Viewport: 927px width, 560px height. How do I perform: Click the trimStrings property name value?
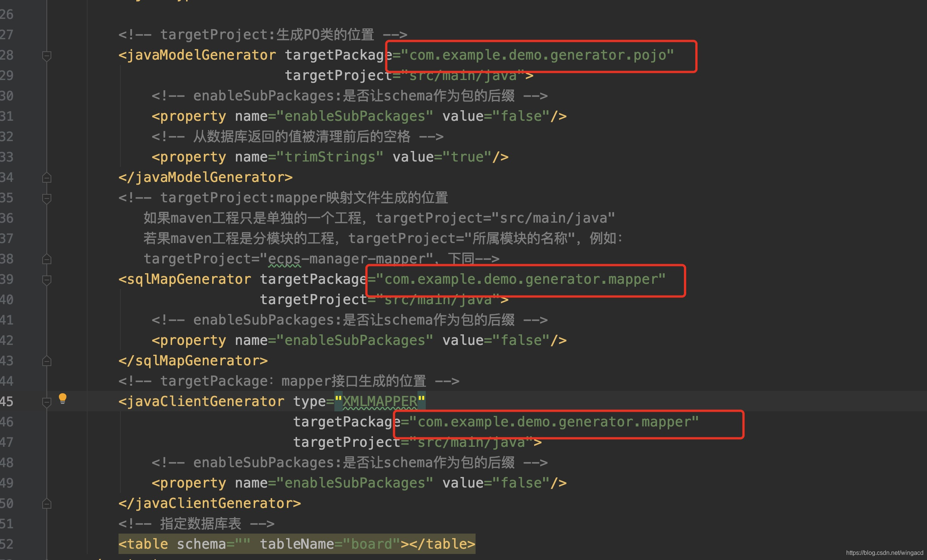[x=330, y=157]
